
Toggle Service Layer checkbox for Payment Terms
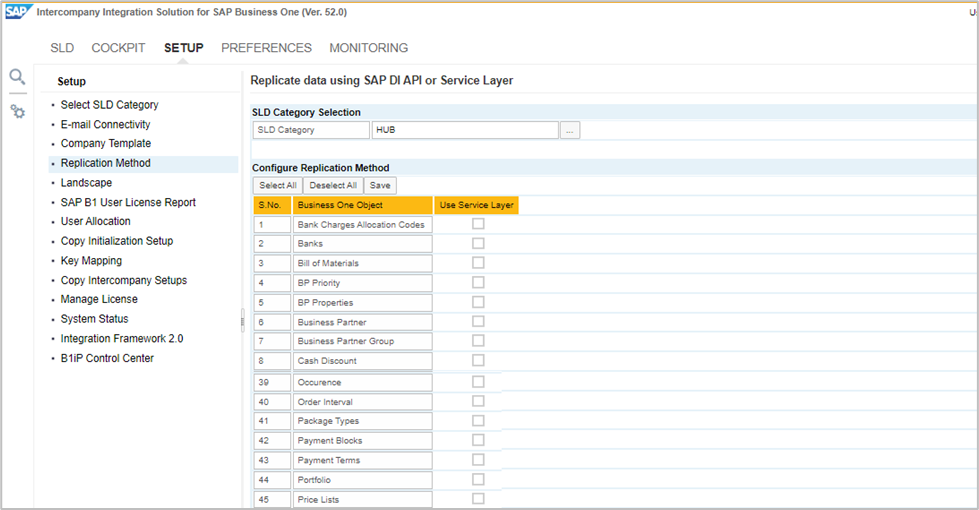(478, 460)
